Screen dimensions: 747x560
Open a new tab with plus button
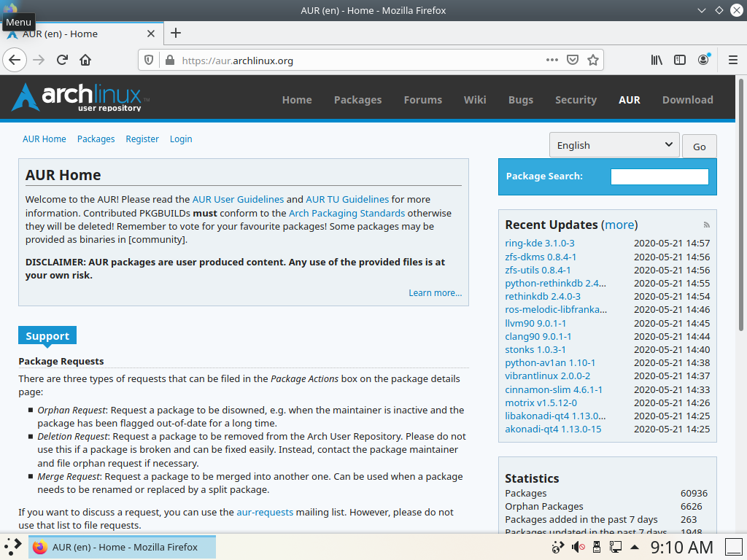(176, 33)
